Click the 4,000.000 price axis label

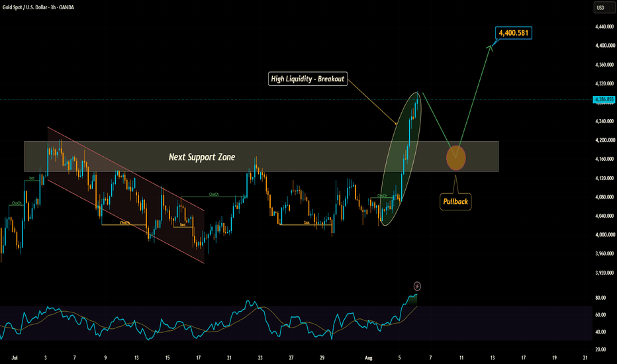[604, 234]
